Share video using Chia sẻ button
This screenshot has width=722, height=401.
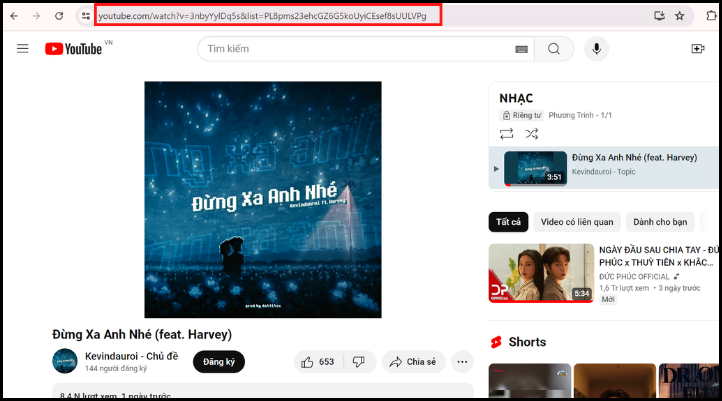413,362
